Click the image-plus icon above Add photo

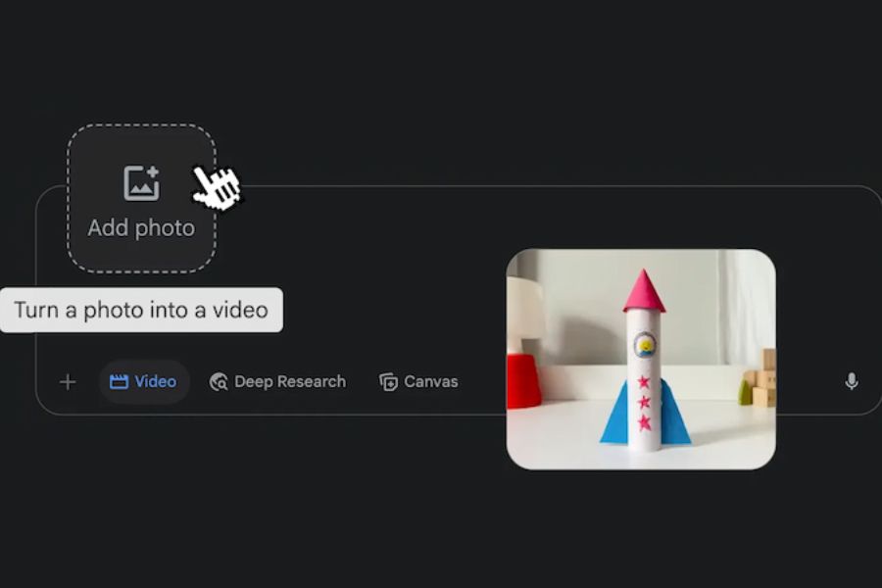141,183
